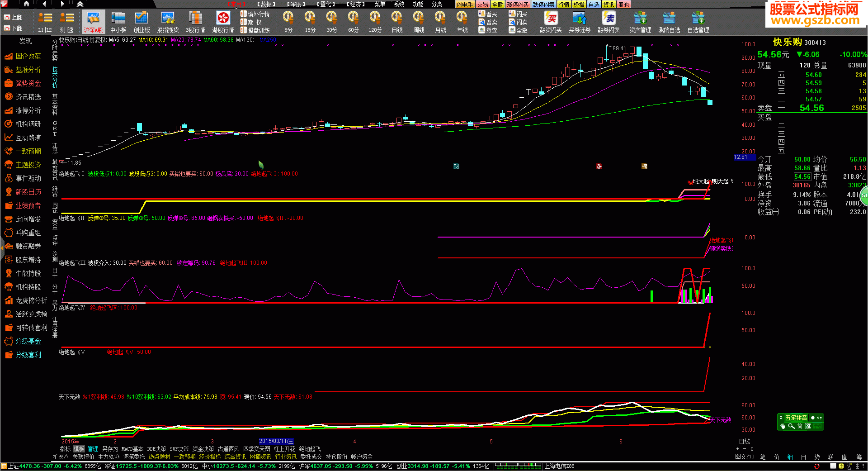Select the 技术分析 vertical tab

55,77
